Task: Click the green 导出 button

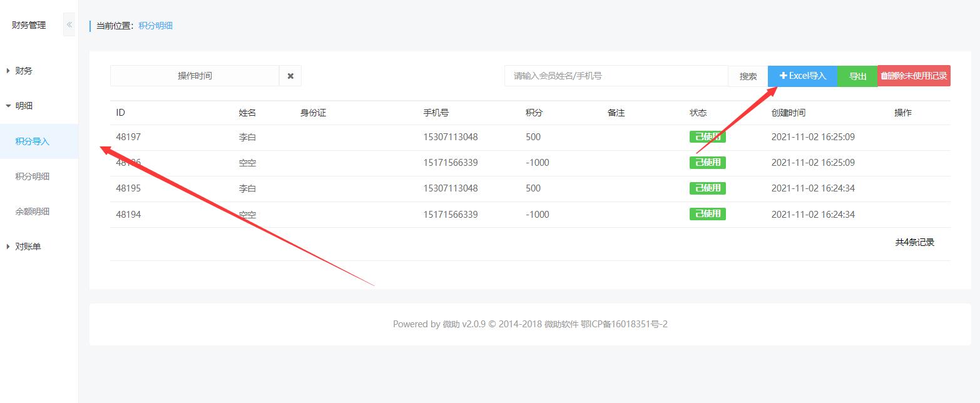Action: point(857,76)
